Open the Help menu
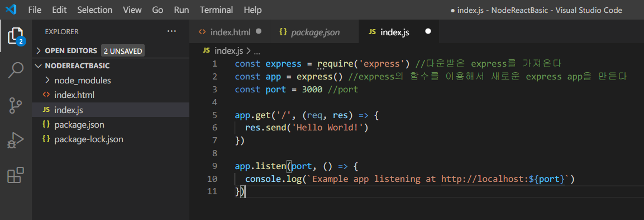Viewport: 644px width, 220px height. point(252,10)
